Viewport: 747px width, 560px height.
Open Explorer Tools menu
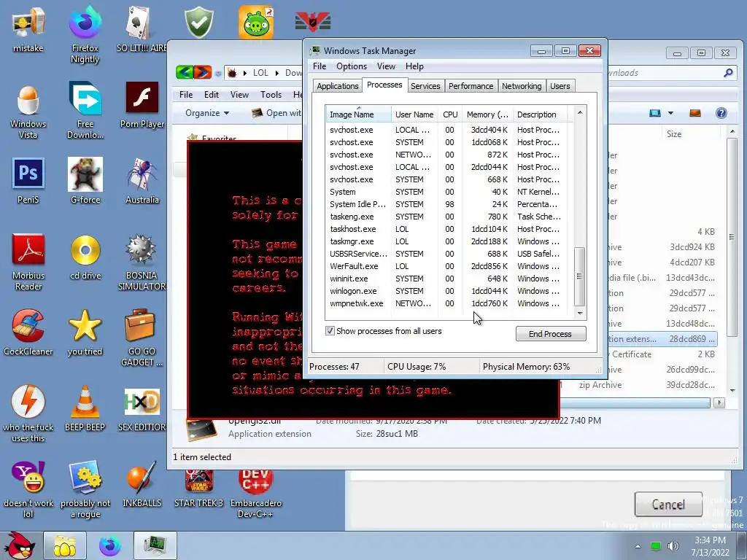(271, 94)
